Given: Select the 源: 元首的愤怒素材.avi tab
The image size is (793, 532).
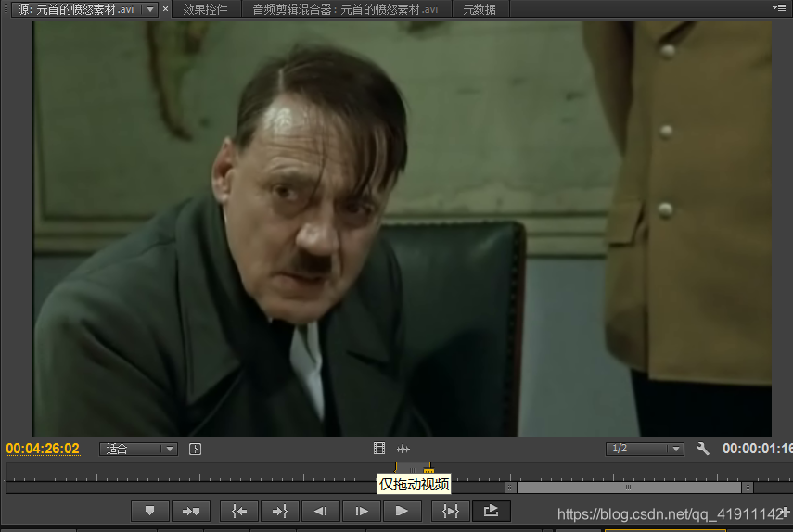Looking at the screenshot, I should coord(76,9).
